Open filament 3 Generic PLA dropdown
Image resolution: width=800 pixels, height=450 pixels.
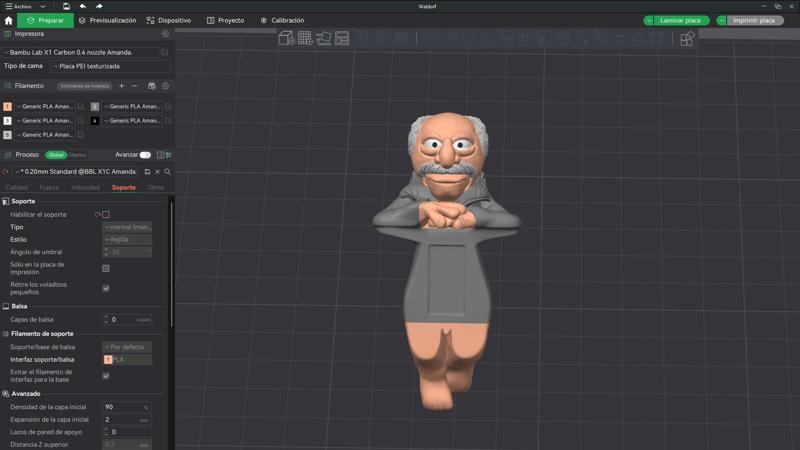point(46,120)
